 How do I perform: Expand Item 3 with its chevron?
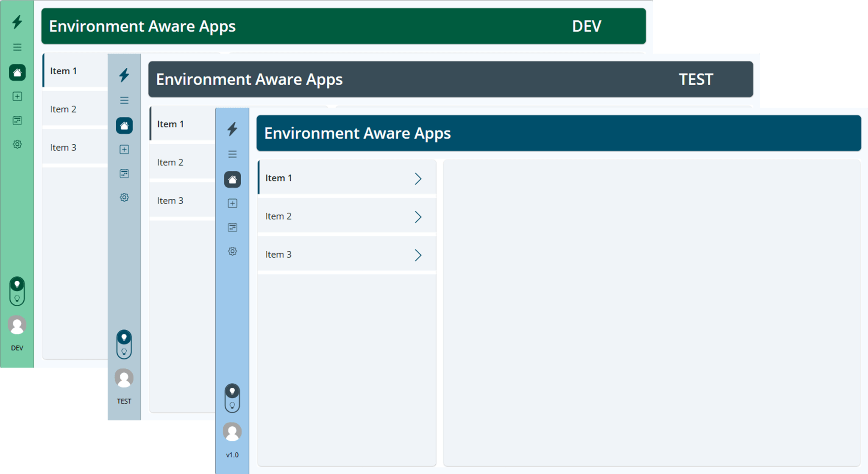point(419,255)
